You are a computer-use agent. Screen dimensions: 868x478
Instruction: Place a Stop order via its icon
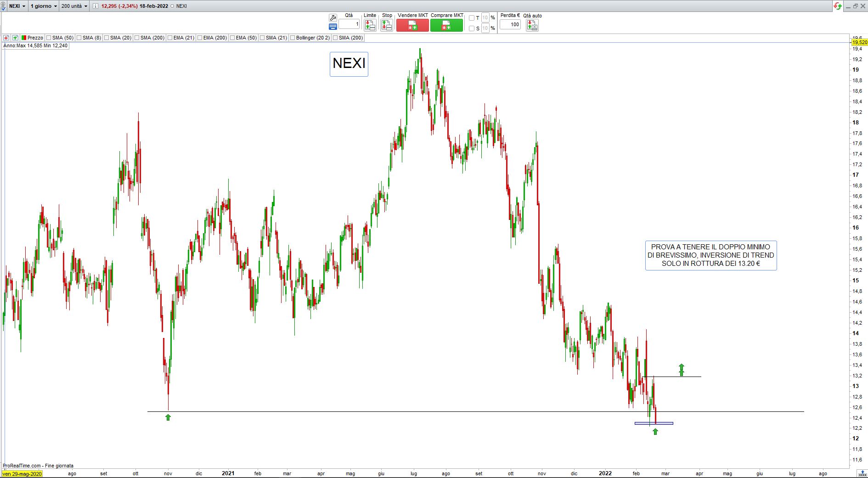[x=387, y=25]
